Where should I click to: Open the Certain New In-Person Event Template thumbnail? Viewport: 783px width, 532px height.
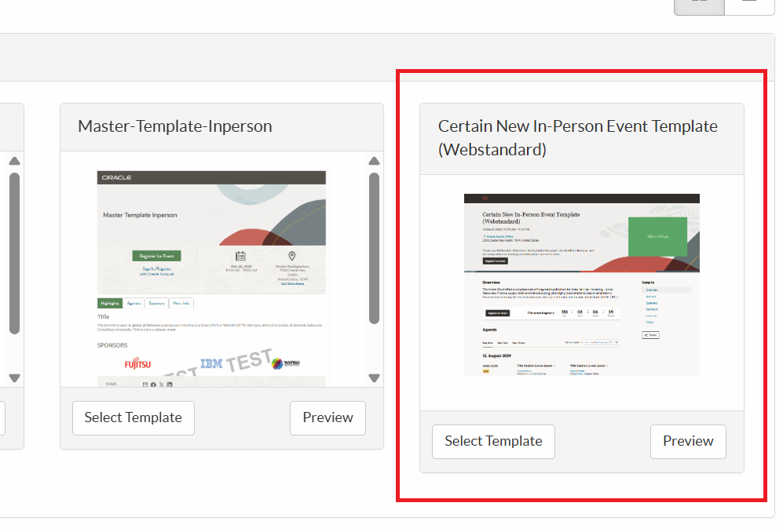coord(582,285)
